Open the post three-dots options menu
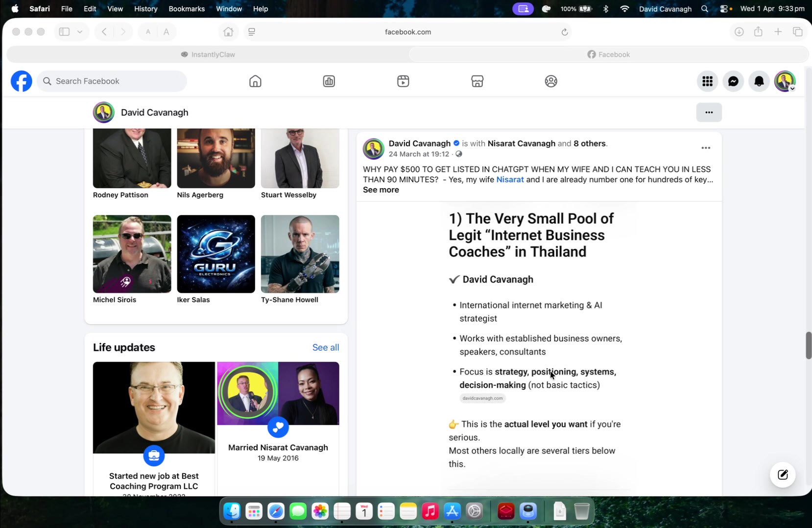Screen dimensions: 812x528 pyautogui.click(x=706, y=148)
